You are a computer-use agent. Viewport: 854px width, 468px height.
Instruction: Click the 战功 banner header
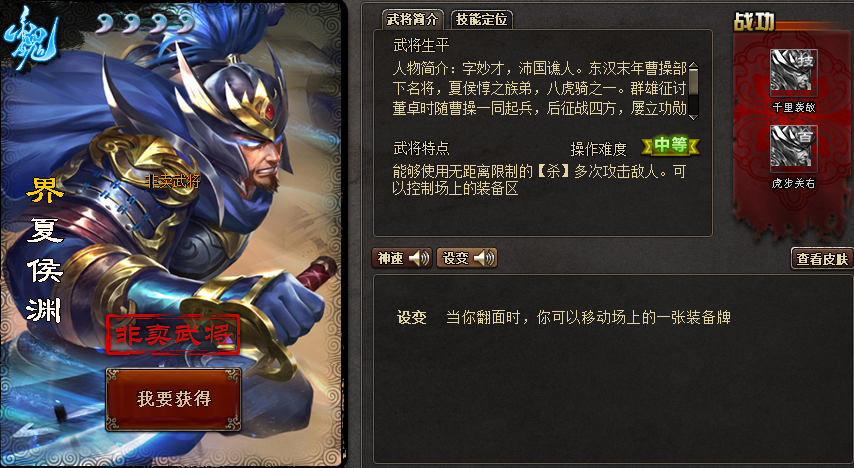coord(755,22)
